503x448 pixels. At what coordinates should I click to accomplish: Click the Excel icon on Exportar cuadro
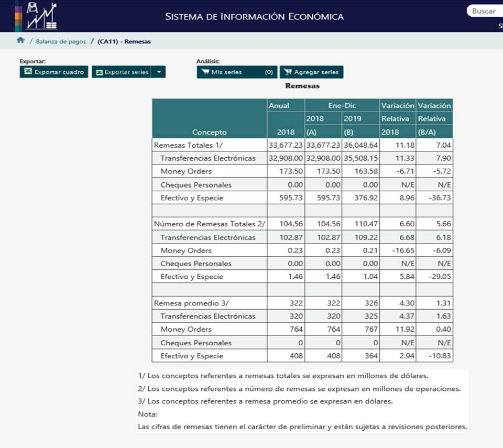(28, 72)
